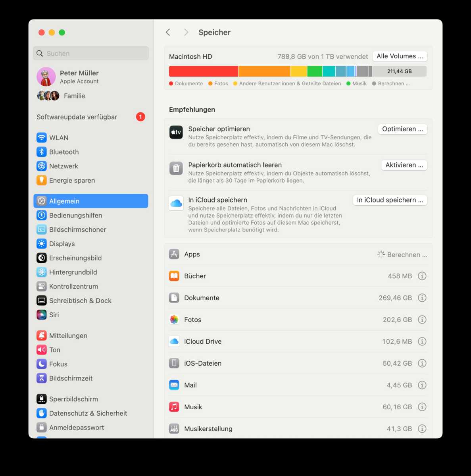Open the Familie sharing entry

[74, 96]
